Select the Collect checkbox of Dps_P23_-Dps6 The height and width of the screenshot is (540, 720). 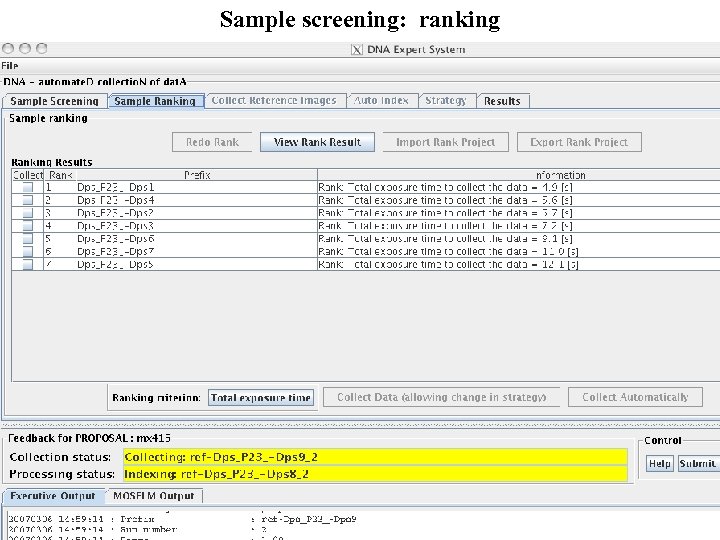tap(28, 239)
